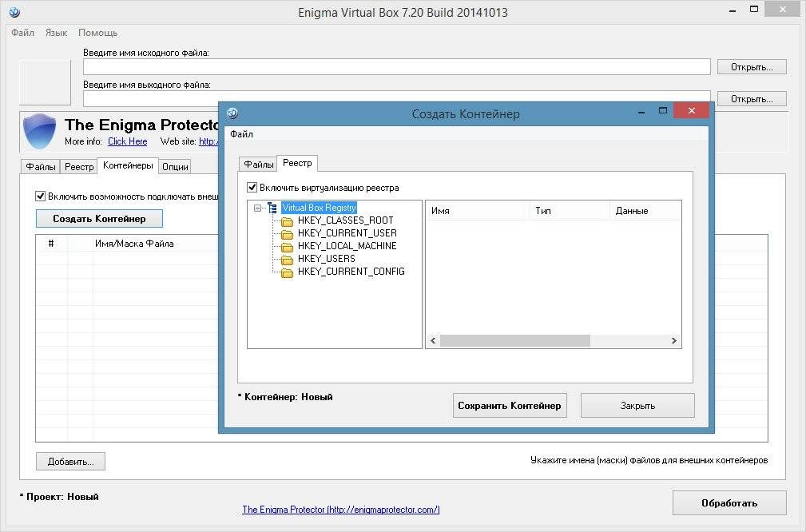Click the Добавить... button

point(70,462)
